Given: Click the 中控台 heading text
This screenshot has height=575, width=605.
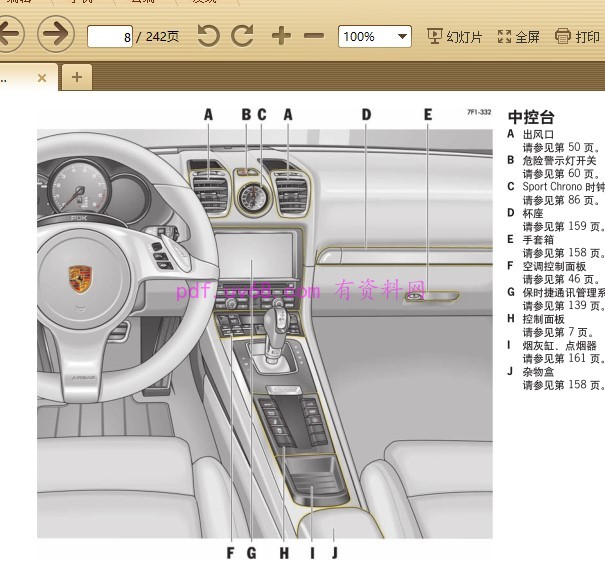Looking at the screenshot, I should click(x=531, y=117).
